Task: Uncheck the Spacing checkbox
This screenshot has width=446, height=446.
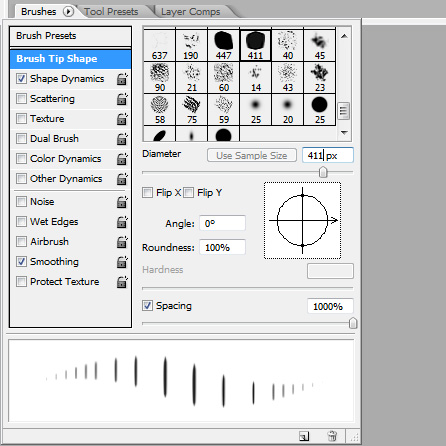Action: click(147, 306)
